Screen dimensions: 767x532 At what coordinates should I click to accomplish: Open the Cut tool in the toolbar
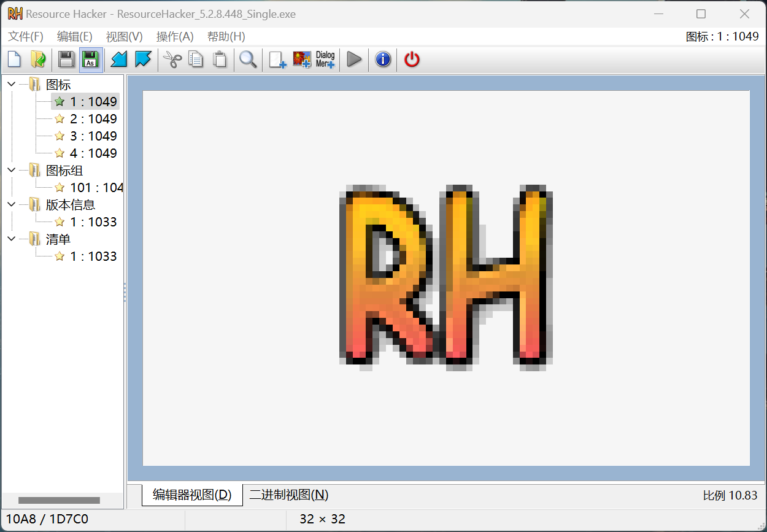(172, 59)
